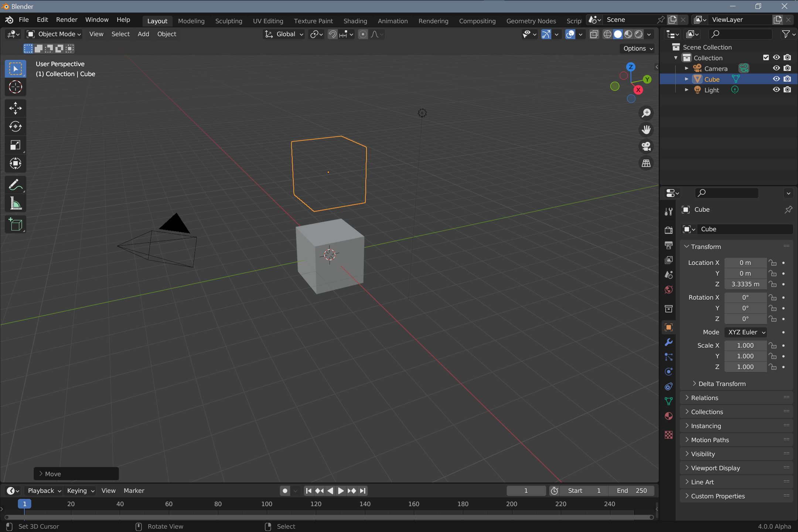Activate the Scale tool

coord(15,145)
